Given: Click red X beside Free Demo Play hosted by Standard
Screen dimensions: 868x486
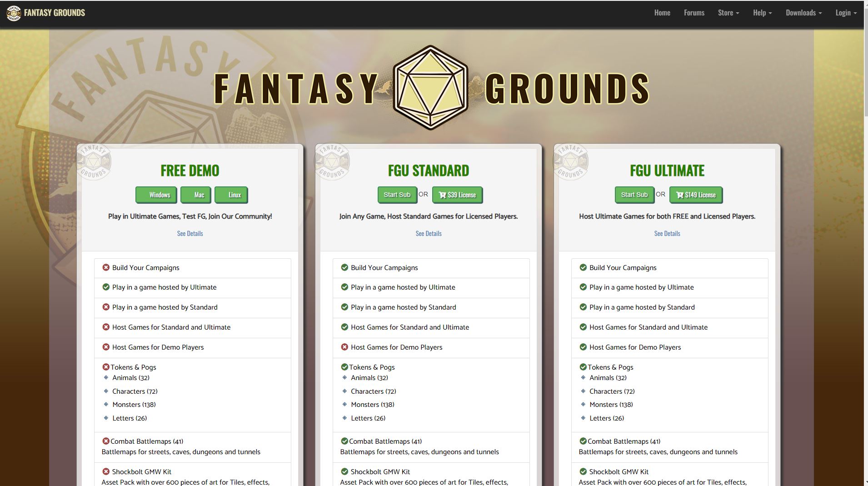Looking at the screenshot, I should (106, 307).
